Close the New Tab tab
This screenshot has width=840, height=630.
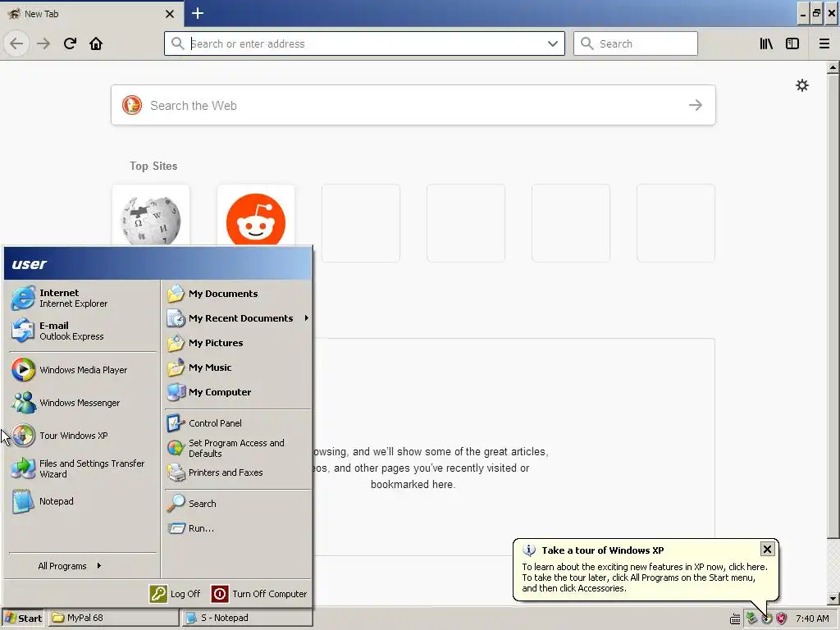[170, 14]
